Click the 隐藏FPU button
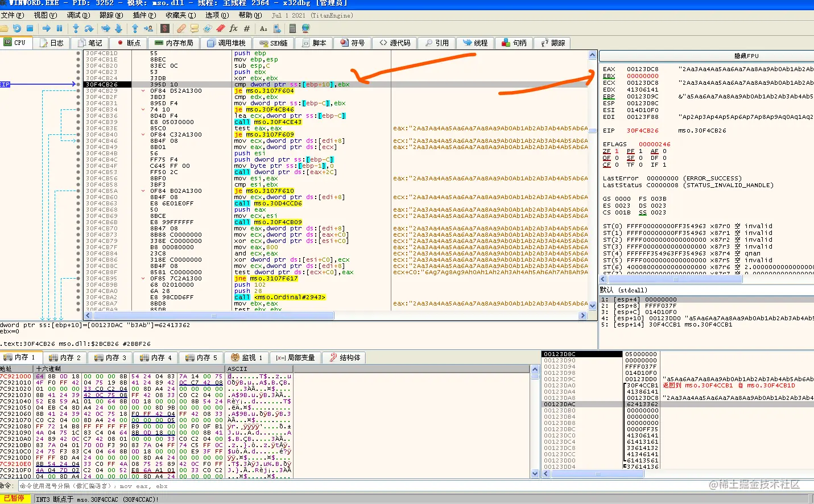The image size is (814, 504). (x=706, y=56)
